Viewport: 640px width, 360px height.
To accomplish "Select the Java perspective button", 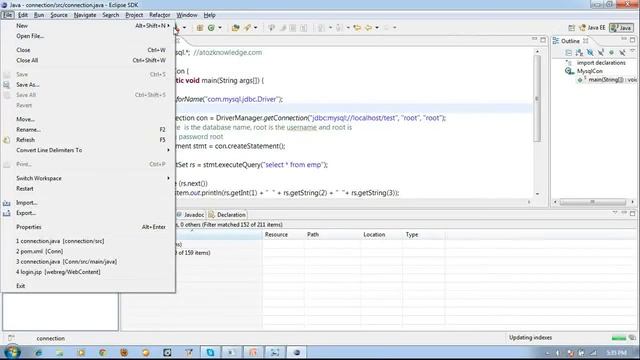I will click(x=621, y=28).
